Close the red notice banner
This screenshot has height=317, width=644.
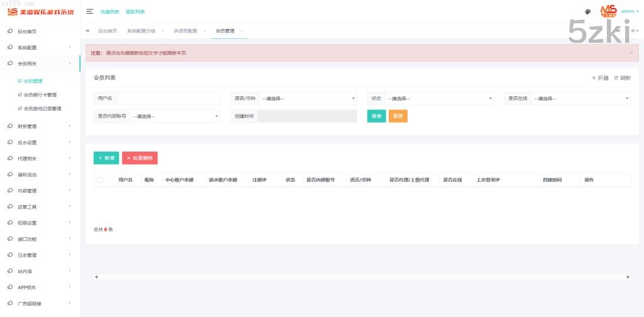[631, 53]
